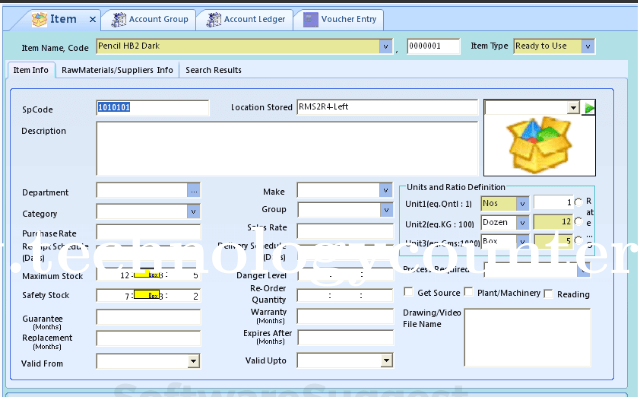Click the Department browse ellipsis button
This screenshot has width=638, height=397.
(194, 191)
